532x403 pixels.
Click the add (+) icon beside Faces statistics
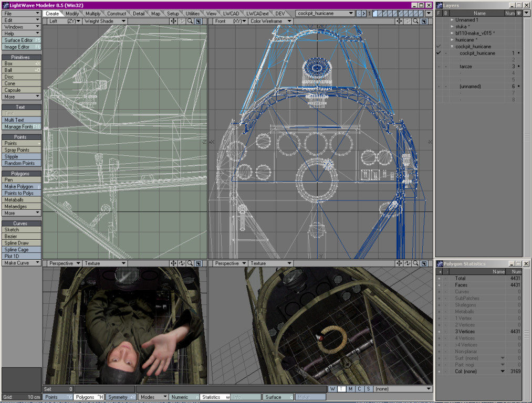pos(439,285)
